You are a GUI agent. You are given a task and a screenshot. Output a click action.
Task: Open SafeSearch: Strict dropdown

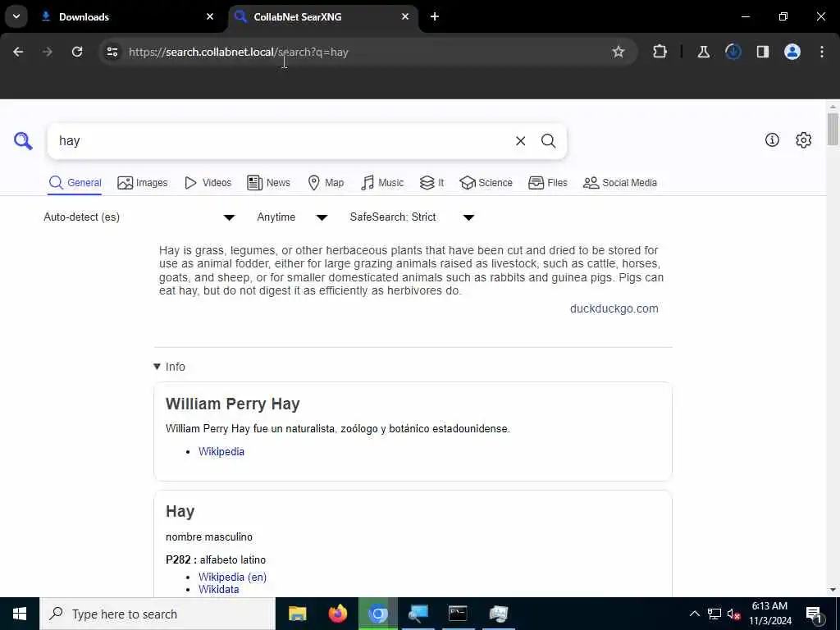[x=412, y=217]
